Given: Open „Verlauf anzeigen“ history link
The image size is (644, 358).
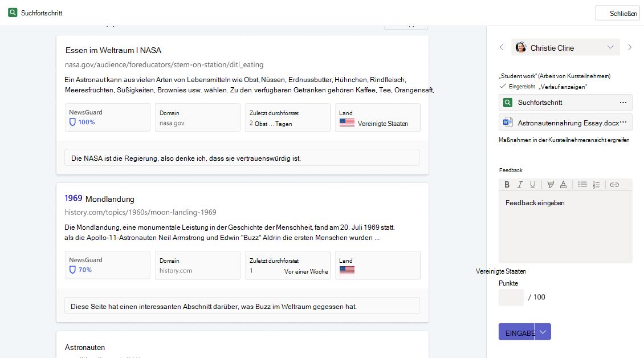Looking at the screenshot, I should [x=563, y=87].
